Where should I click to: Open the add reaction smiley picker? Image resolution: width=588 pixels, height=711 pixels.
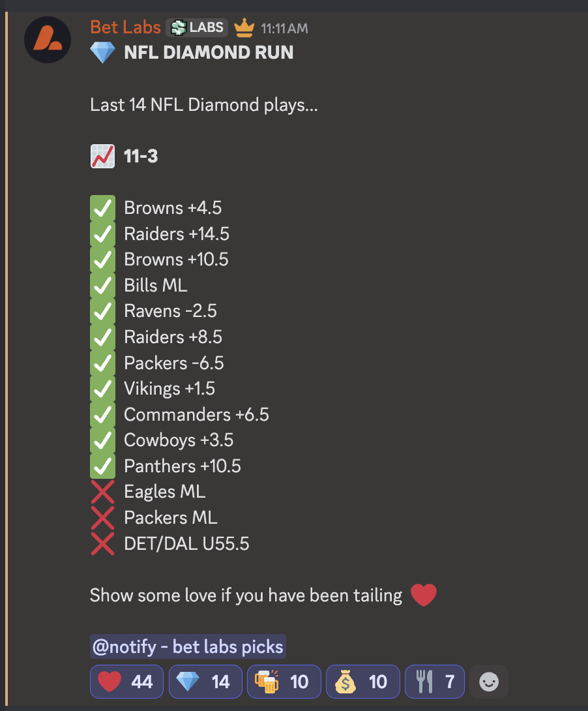coord(488,682)
